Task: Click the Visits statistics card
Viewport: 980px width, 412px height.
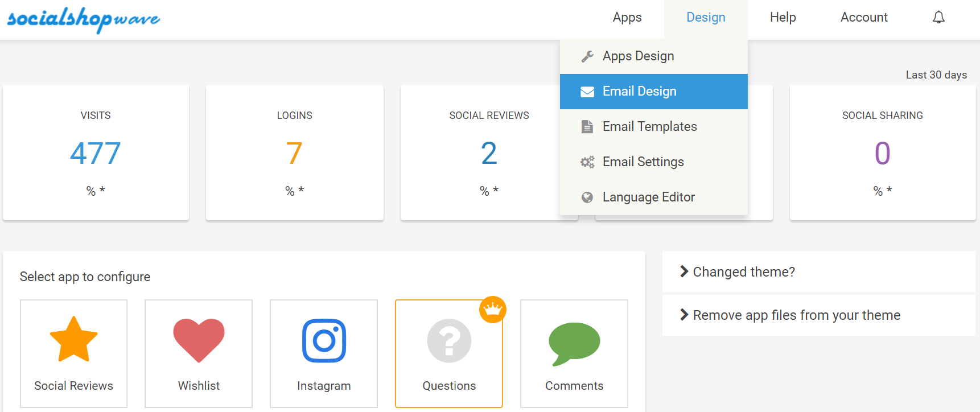Action: click(x=96, y=153)
